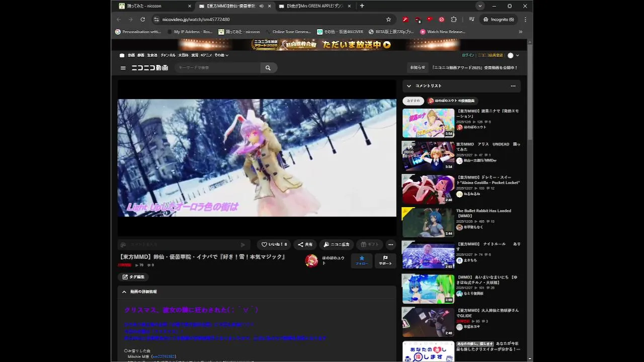The height and width of the screenshot is (362, 644).
Task: Mute the tab via speaker icon
Action: point(261,6)
